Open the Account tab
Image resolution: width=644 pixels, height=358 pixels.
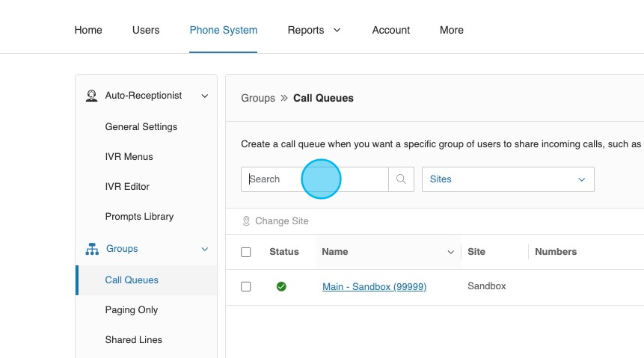pyautogui.click(x=391, y=30)
